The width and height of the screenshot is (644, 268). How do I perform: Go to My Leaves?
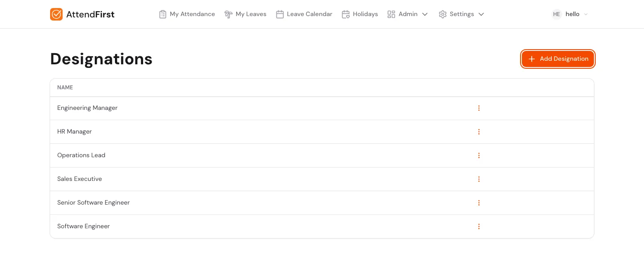coord(245,14)
